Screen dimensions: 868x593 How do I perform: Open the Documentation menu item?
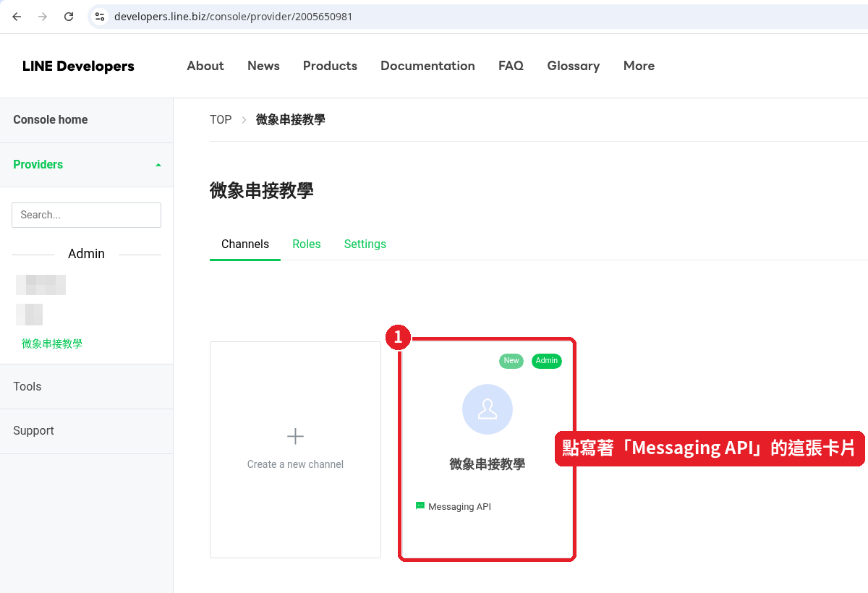427,66
